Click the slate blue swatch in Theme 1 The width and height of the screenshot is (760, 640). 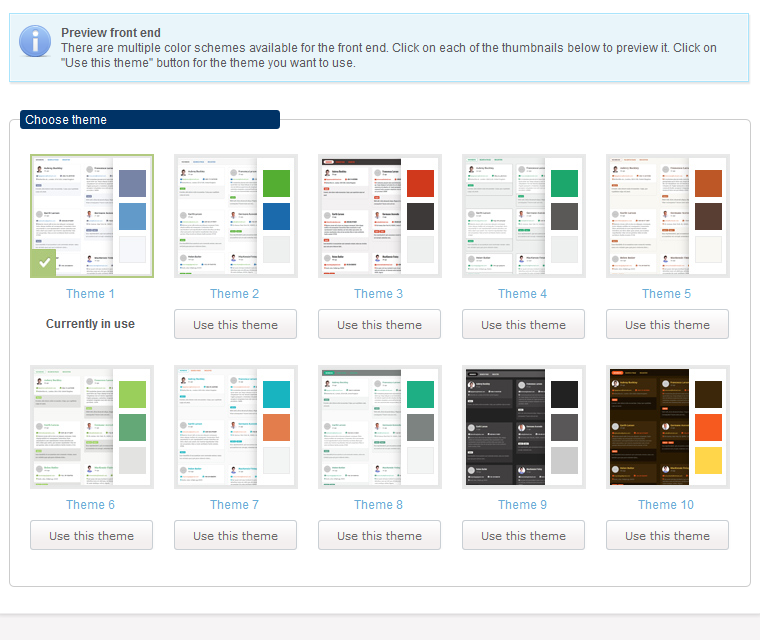pyautogui.click(x=132, y=183)
